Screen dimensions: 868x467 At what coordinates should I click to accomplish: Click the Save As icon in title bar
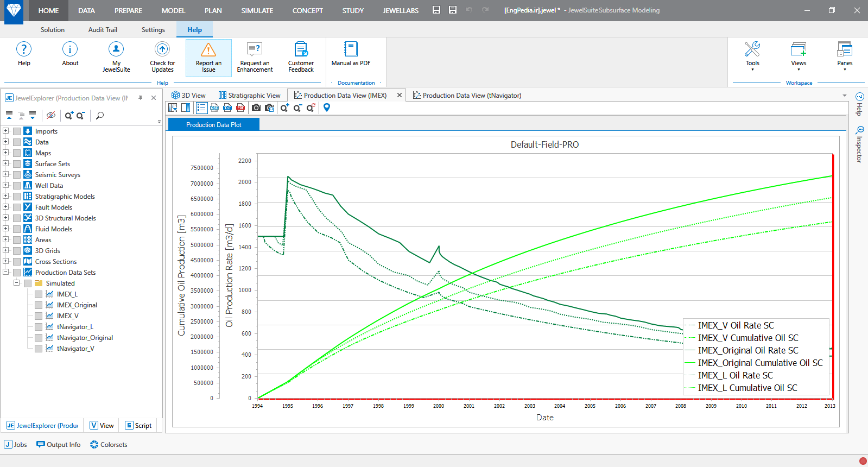pyautogui.click(x=453, y=10)
